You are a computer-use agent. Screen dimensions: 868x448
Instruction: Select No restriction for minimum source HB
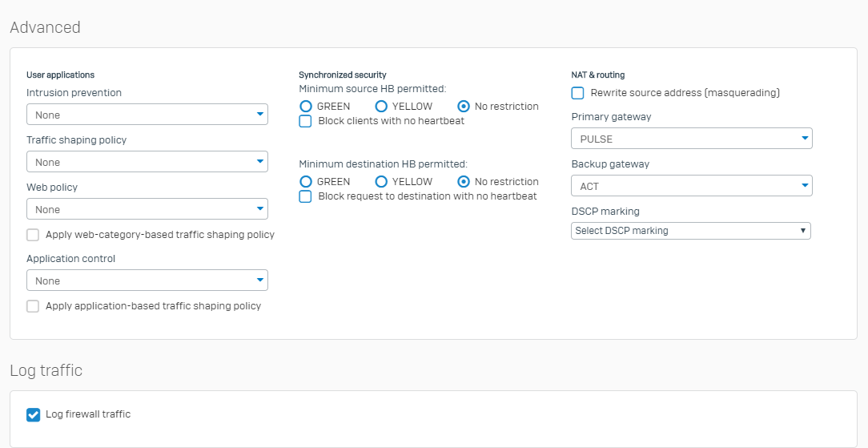[464, 106]
